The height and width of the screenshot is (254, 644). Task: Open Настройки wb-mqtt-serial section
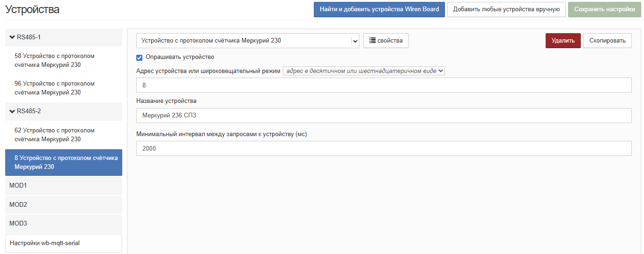63,243
